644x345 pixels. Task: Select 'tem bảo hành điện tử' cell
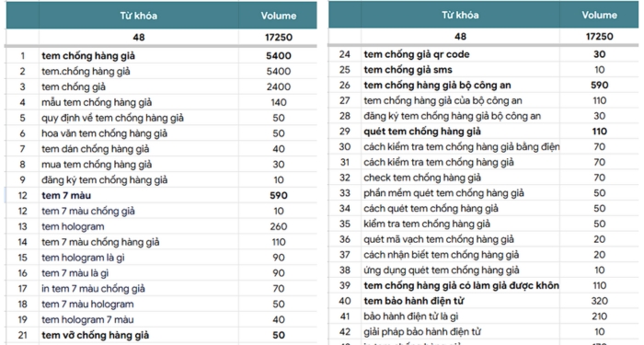pos(460,301)
